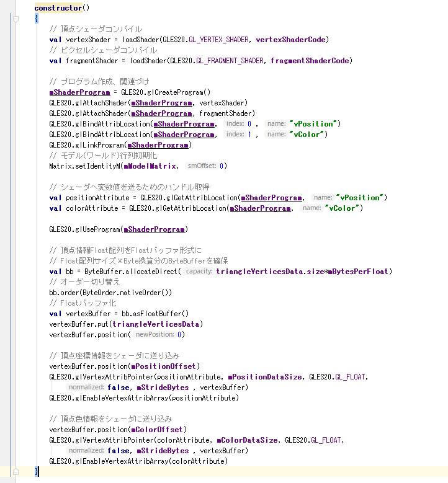Click the オーダー切り替え comment
Viewport: 448px width, 483px height.
[x=84, y=282]
